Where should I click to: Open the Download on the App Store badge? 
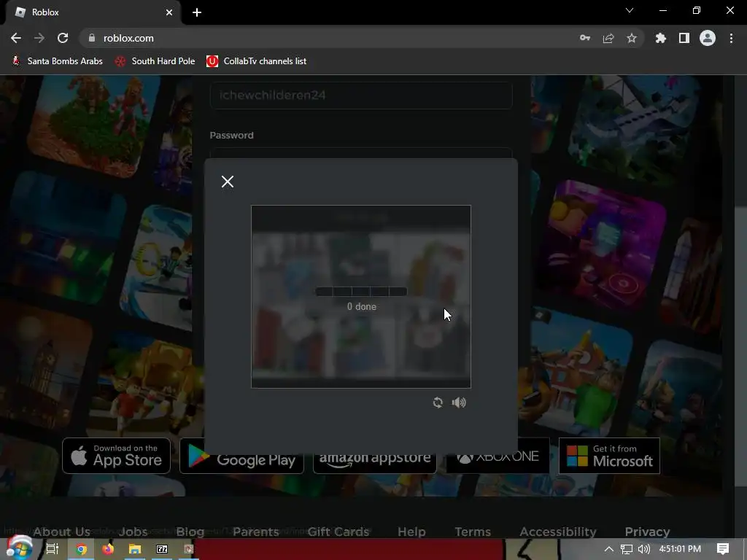coord(116,456)
